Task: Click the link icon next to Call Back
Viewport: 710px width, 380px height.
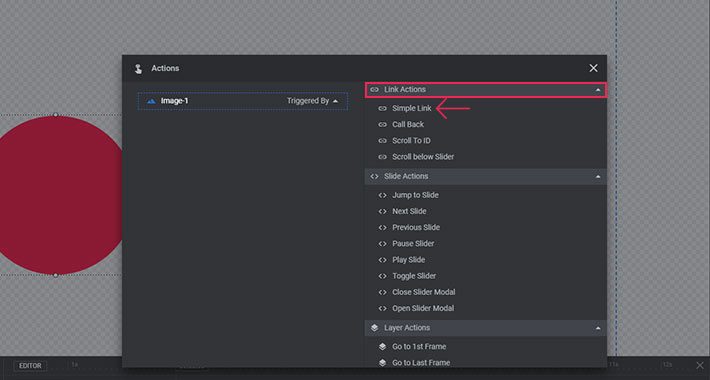Action: pyautogui.click(x=383, y=125)
